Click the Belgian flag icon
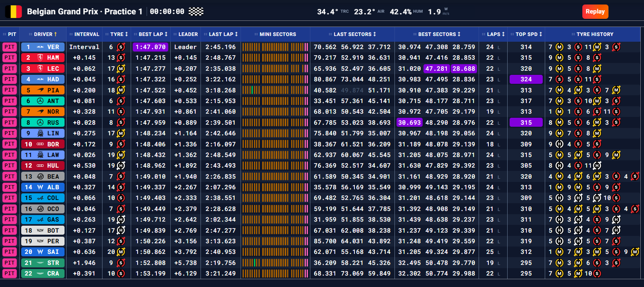The image size is (644, 287). pos(13,11)
